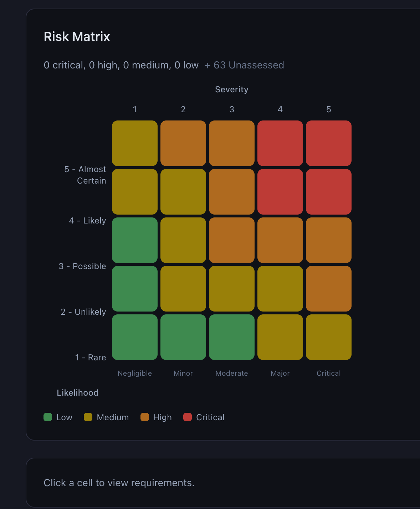Click middle-row green cell in Severity 1 column
Viewport: 420px width, 509px height.
click(135, 240)
